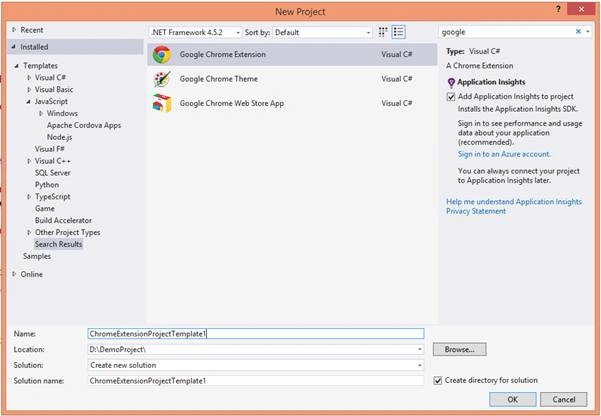
Task: Select Samples in the left pane
Action: point(37,256)
